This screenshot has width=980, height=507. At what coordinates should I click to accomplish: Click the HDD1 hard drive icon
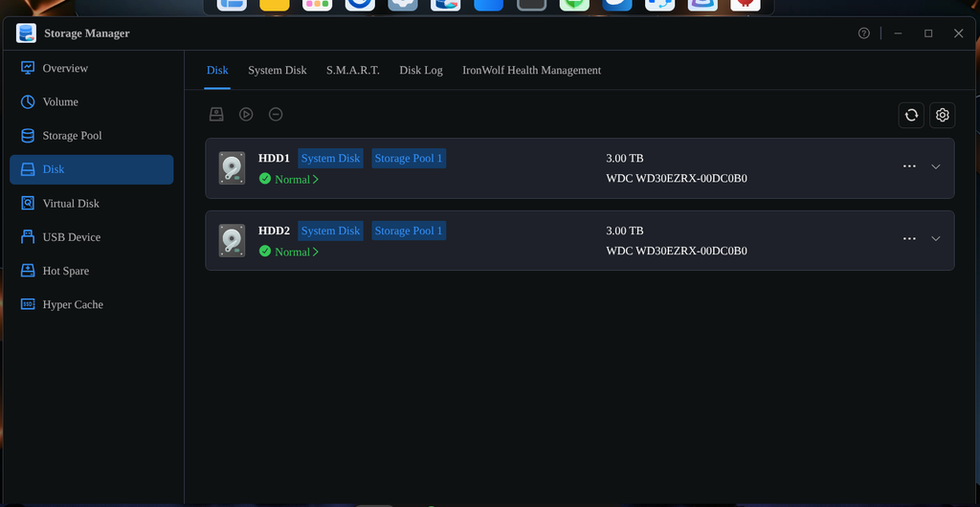(x=232, y=168)
